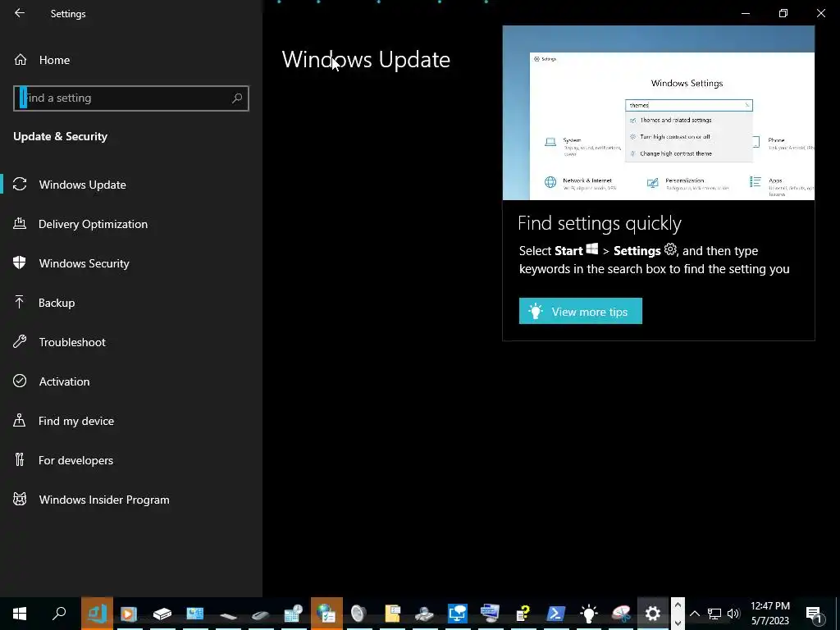Open the question mark taskbar app
Viewport: 840px width, 630px height.
523,614
